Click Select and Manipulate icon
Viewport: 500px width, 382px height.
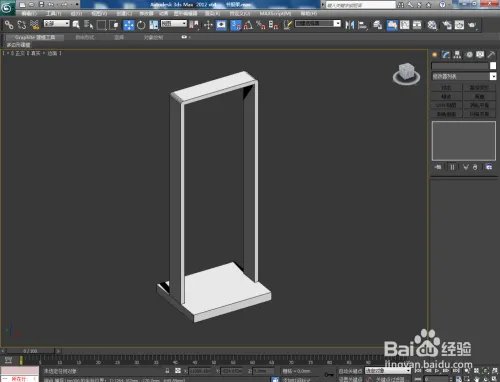click(208, 25)
